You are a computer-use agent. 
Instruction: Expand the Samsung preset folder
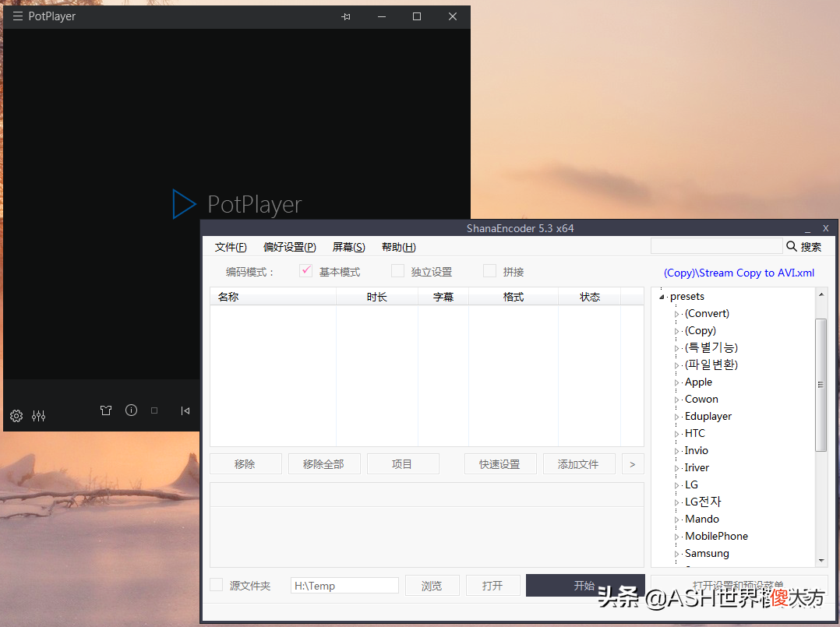click(x=676, y=555)
